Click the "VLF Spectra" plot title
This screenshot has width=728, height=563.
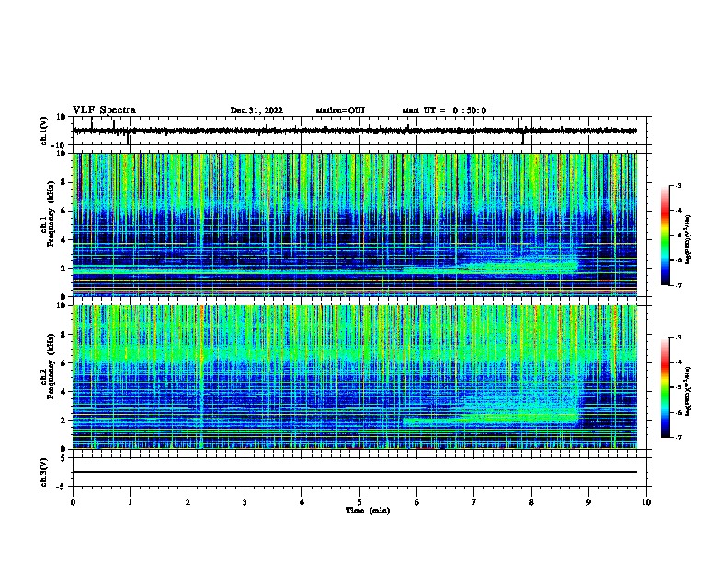(x=104, y=110)
